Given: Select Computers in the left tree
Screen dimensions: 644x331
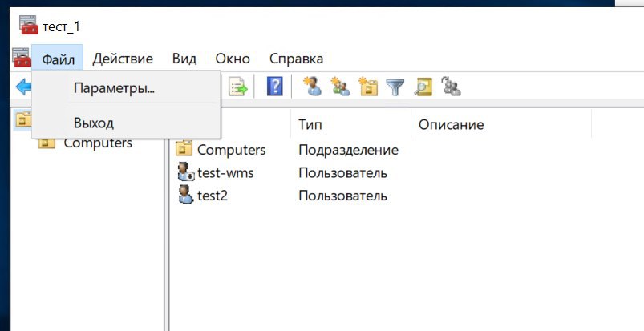Looking at the screenshot, I should 98,143.
